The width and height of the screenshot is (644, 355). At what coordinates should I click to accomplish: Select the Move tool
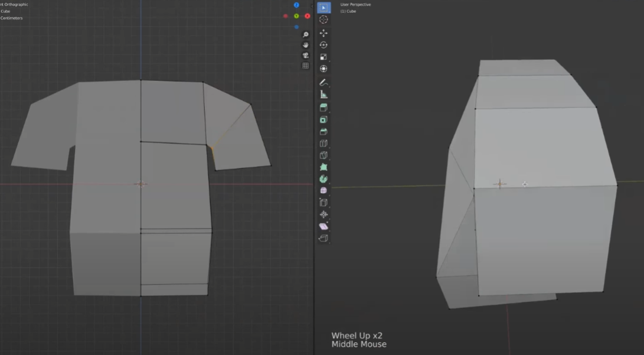(323, 33)
